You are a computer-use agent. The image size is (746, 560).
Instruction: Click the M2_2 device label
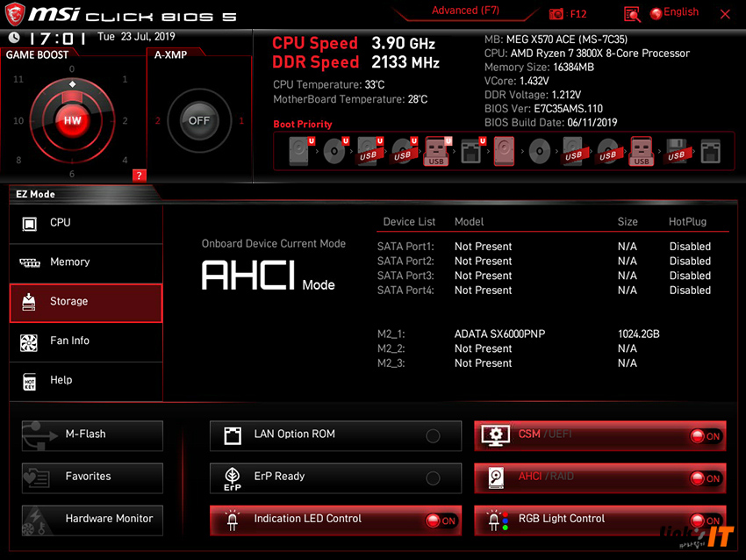pyautogui.click(x=391, y=348)
